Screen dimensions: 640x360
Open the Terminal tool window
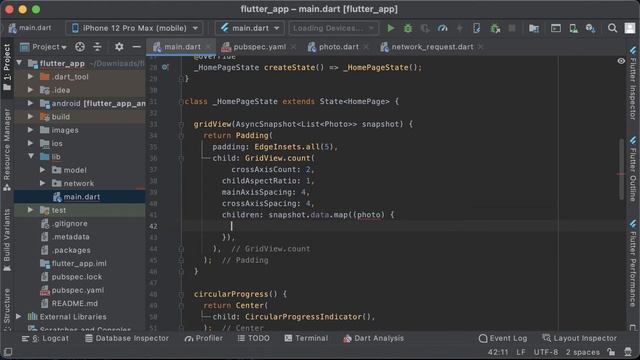pyautogui.click(x=306, y=338)
